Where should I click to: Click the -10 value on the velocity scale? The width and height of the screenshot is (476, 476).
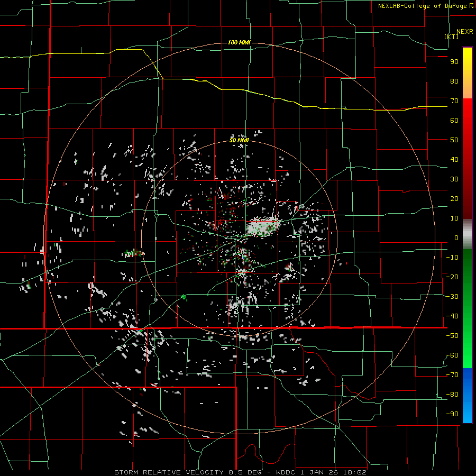point(452,258)
